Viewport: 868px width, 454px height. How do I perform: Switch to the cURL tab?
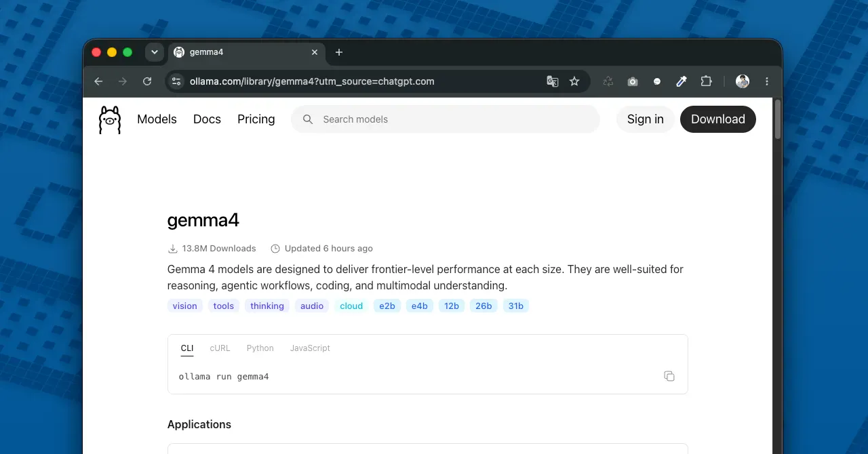pos(220,348)
